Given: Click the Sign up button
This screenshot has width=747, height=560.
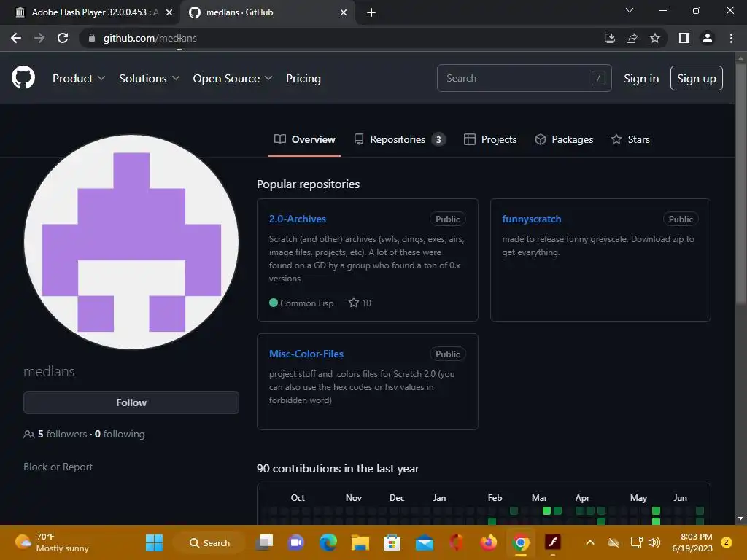Looking at the screenshot, I should coord(696,78).
